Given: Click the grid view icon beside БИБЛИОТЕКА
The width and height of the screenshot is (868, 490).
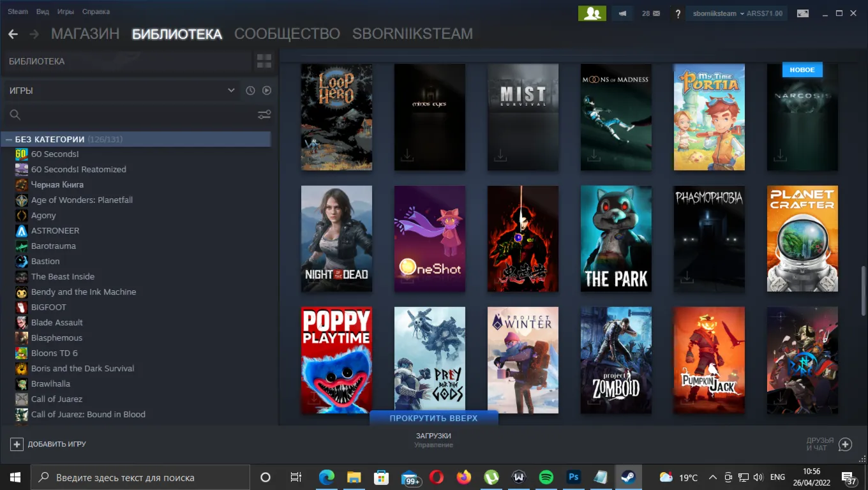Looking at the screenshot, I should 264,61.
